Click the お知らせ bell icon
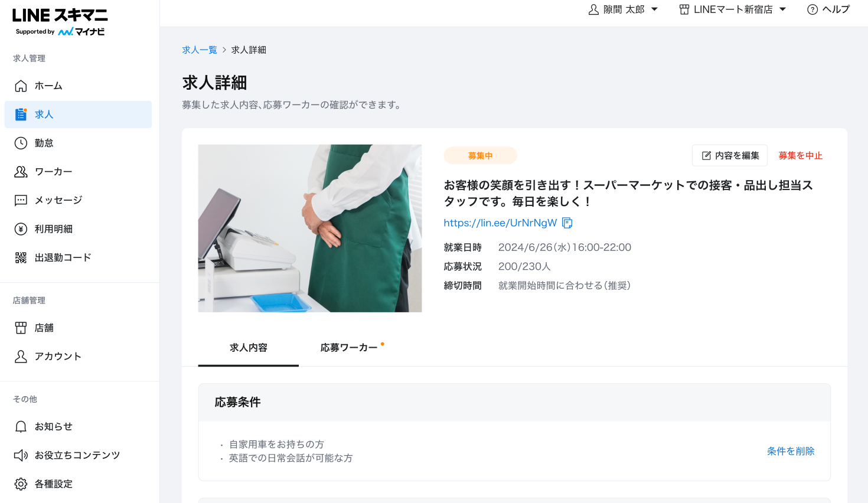The width and height of the screenshot is (868, 503). (x=21, y=427)
